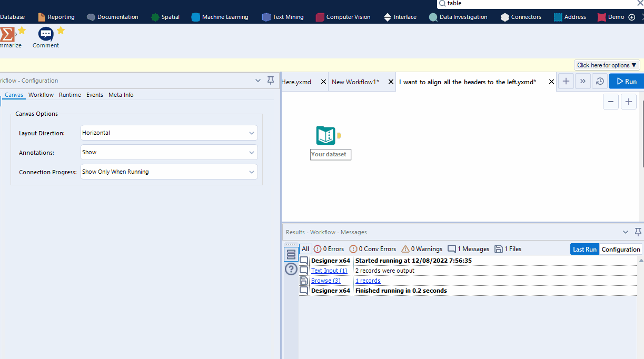Click the canvas zoom out minus control
Screen dimensions: 644x359
610,101
